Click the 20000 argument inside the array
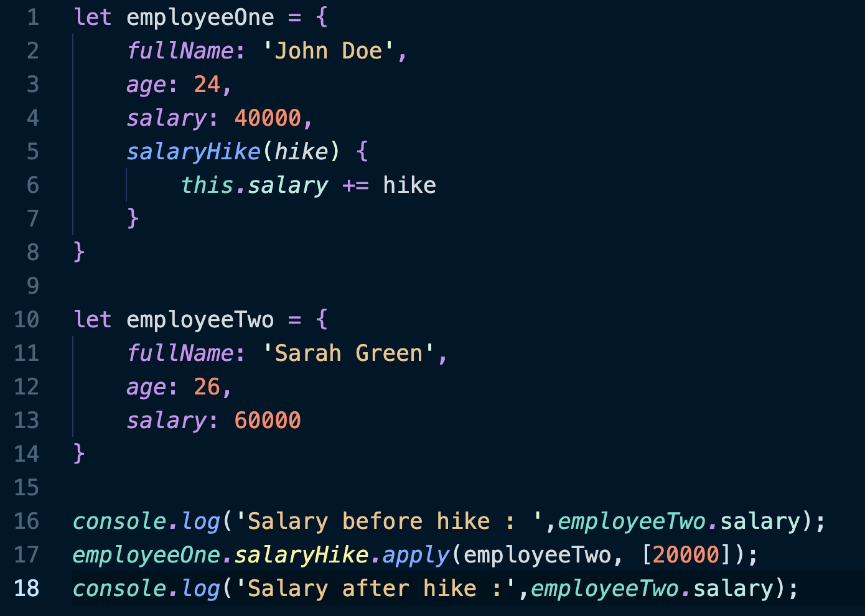The width and height of the screenshot is (865, 616). 686,555
